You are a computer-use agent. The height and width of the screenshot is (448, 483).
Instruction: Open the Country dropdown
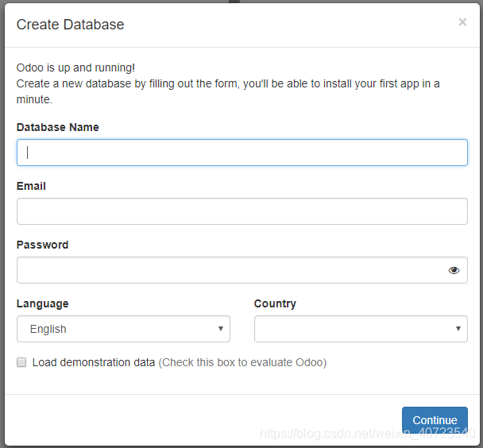[x=361, y=329]
